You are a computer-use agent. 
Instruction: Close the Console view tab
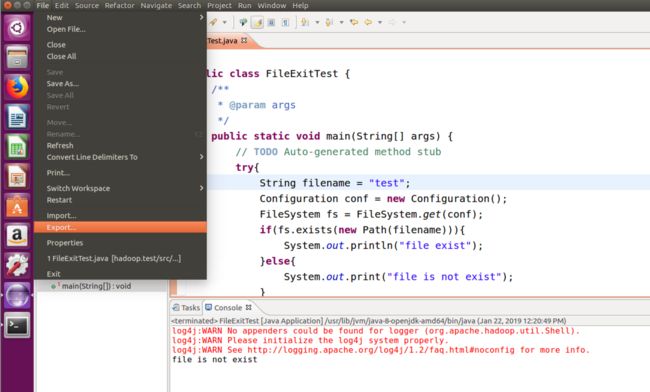[x=248, y=307]
